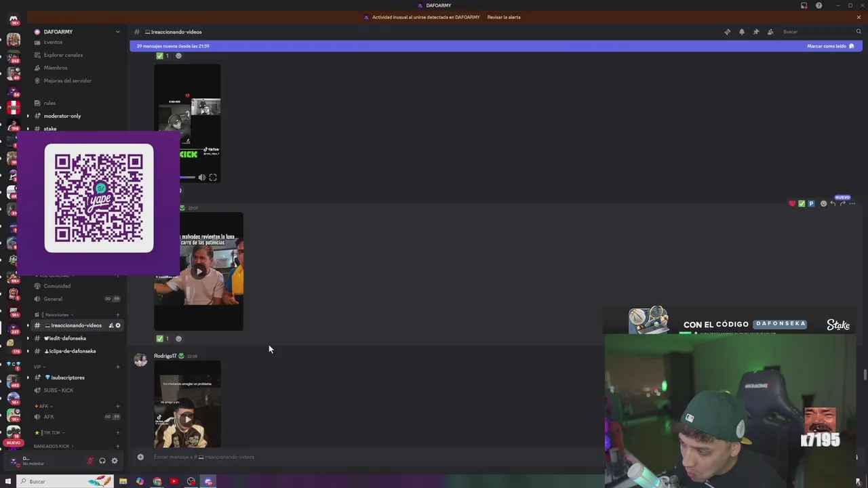
Task: Open Windows Start menu
Action: pos(9,481)
